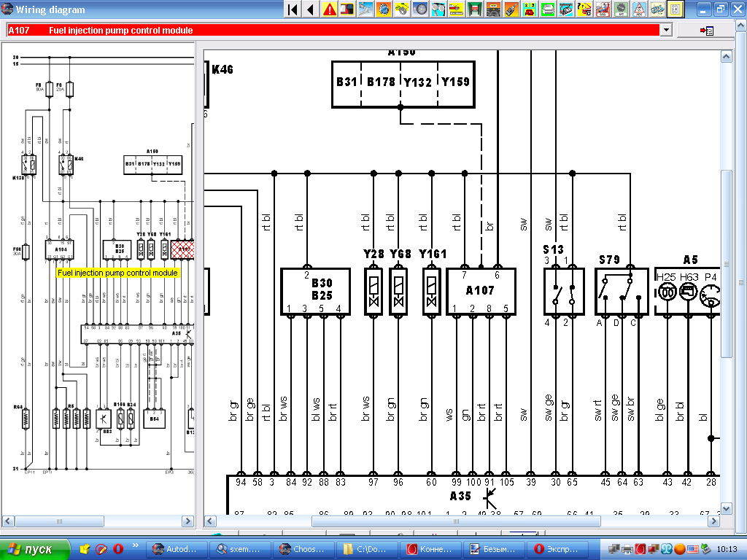Go back with the left arrow button
Image resolution: width=747 pixels, height=560 pixels.
click(x=311, y=9)
